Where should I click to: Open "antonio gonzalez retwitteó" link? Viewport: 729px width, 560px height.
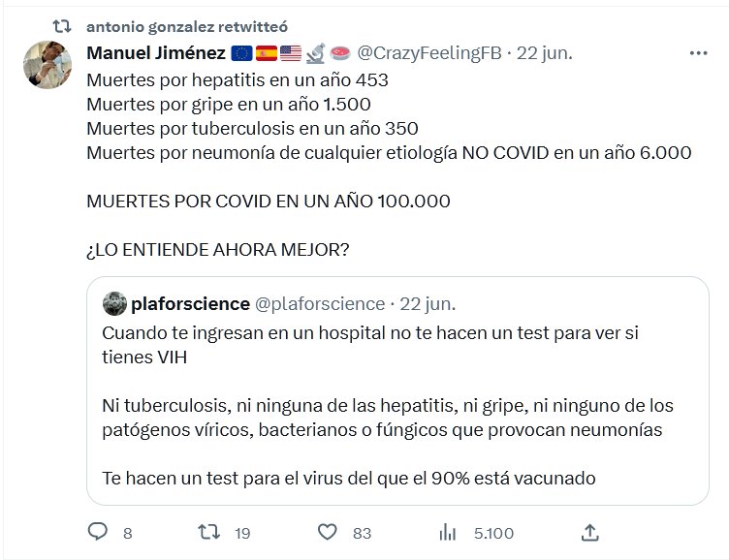click(186, 26)
